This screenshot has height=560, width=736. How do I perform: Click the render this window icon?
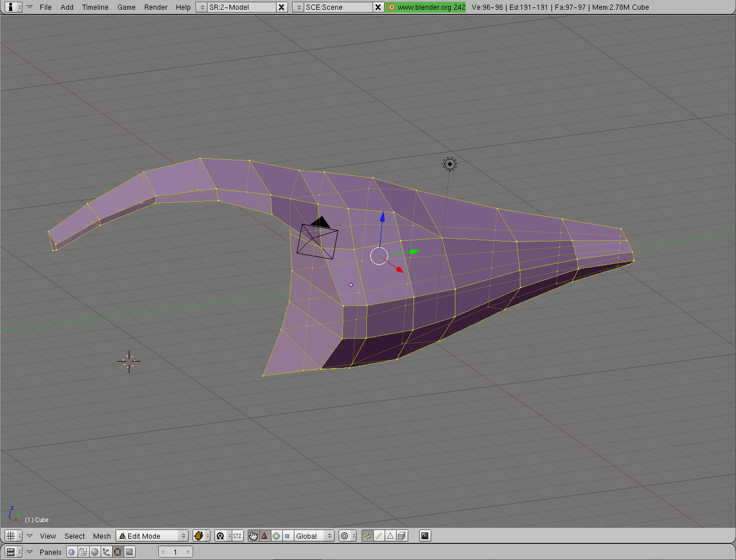(x=425, y=536)
